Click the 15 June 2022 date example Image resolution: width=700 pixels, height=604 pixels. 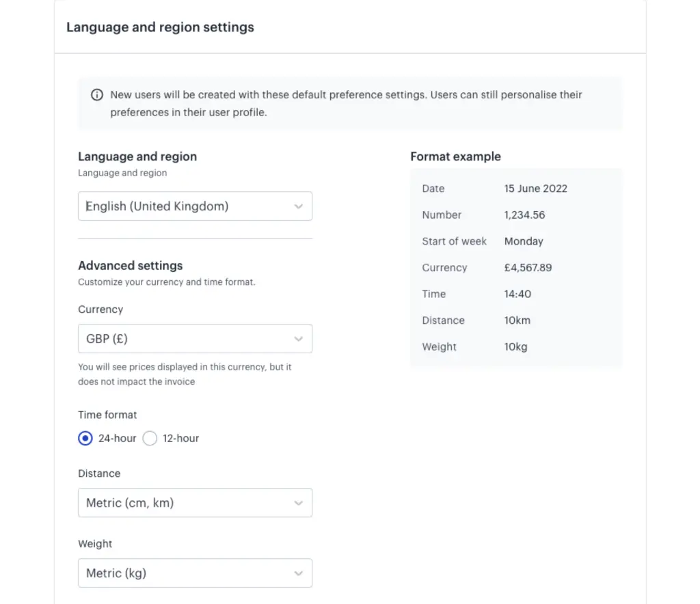535,189
